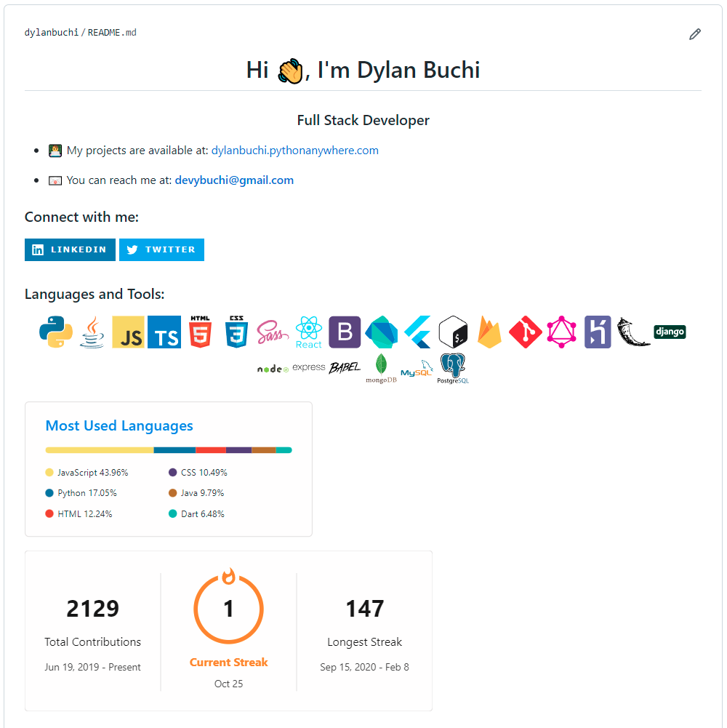The height and width of the screenshot is (728, 727).
Task: Visit dylanbuchi.pythonanywhere.com link
Action: (x=294, y=150)
